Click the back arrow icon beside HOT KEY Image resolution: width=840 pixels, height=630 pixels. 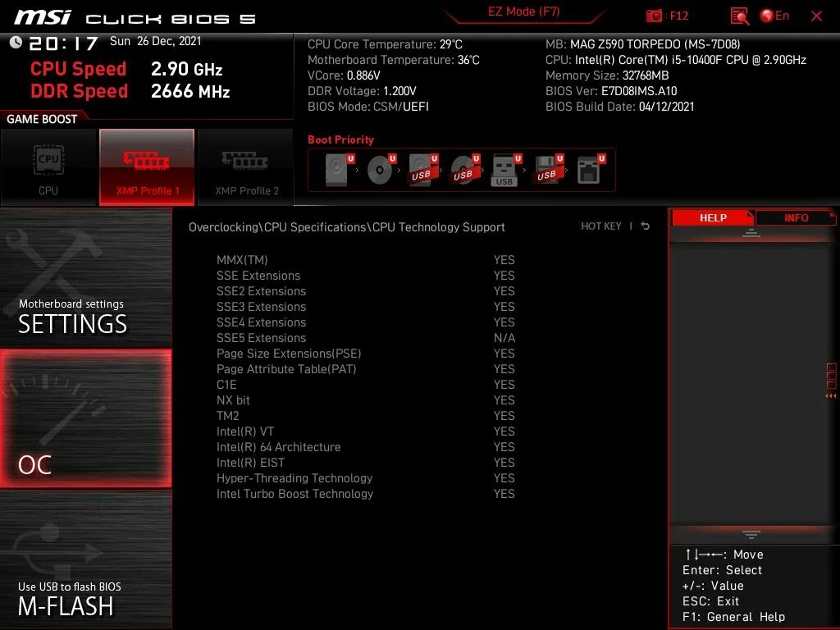(646, 226)
